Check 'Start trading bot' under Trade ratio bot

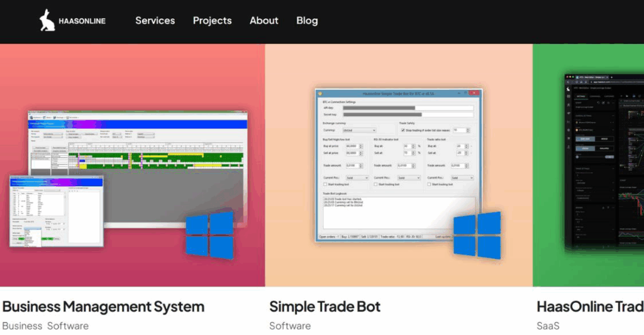pos(429,185)
